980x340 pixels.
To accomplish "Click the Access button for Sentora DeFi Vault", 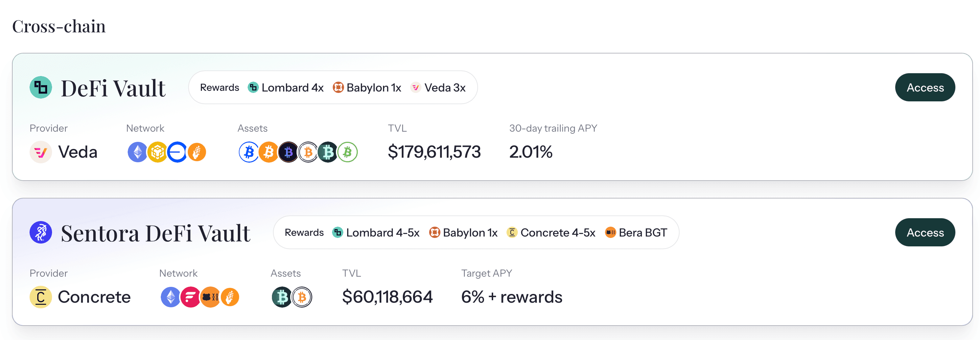I will (x=924, y=232).
